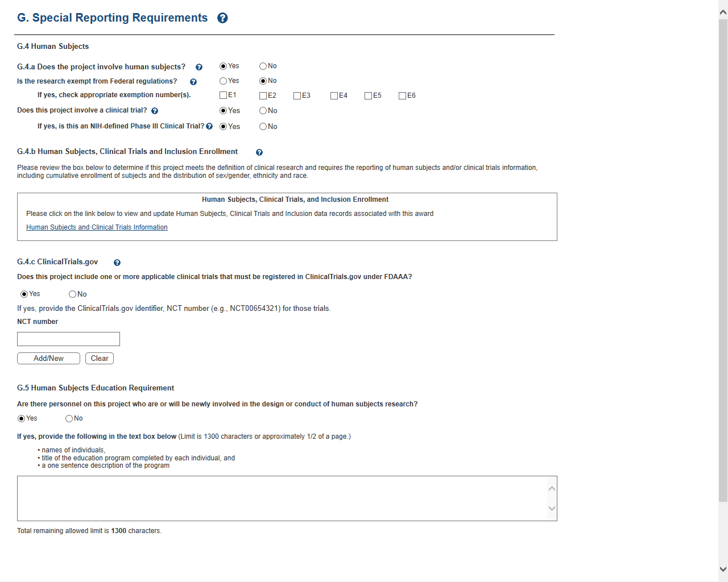
Task: Enable the E6 exemption checkbox
Action: point(402,95)
